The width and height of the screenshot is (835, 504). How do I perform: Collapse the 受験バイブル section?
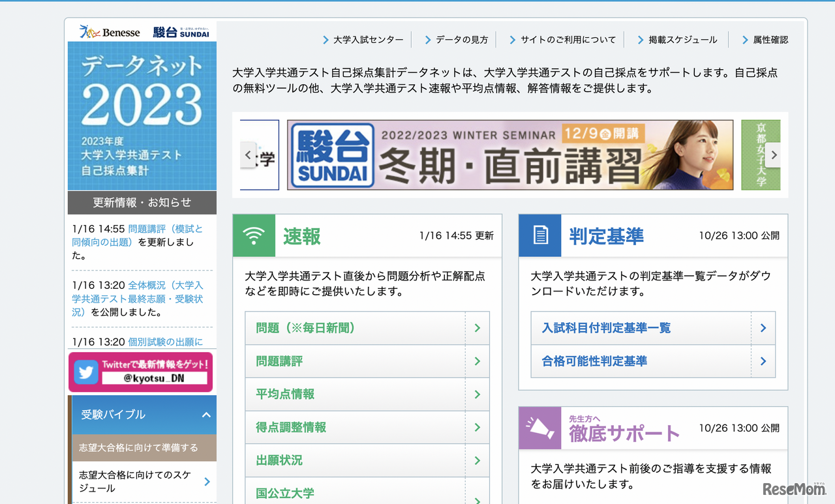tap(206, 415)
